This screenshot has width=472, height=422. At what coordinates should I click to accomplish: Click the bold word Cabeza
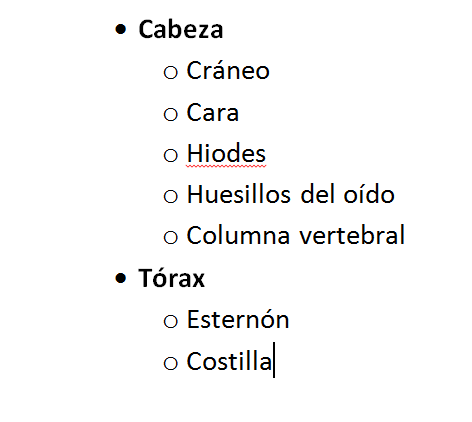coord(181,30)
